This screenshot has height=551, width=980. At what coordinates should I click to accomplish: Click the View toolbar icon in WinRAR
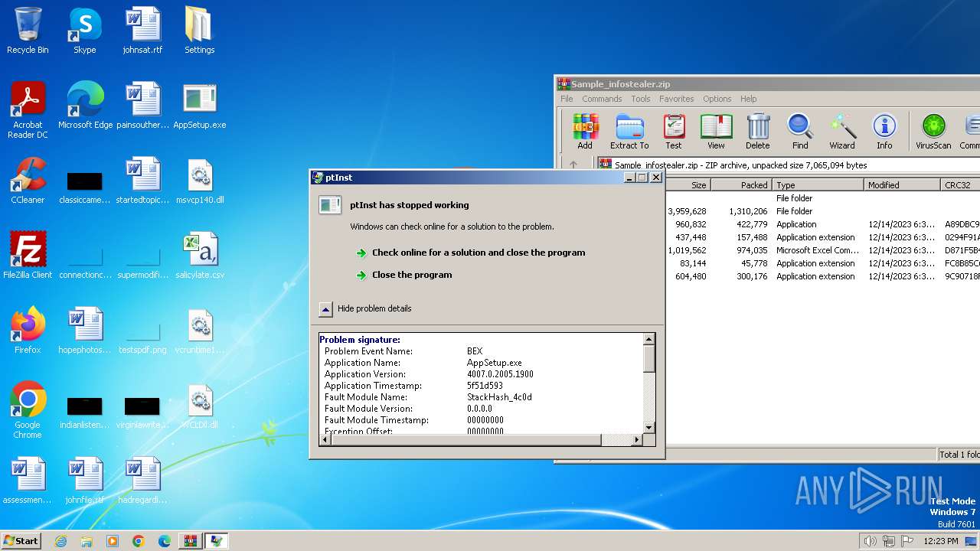(716, 131)
